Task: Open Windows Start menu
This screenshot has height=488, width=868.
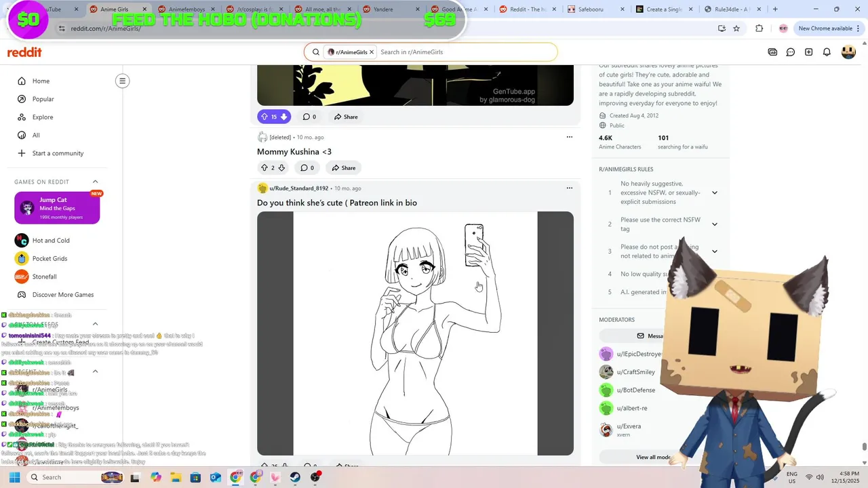Action: [14, 477]
